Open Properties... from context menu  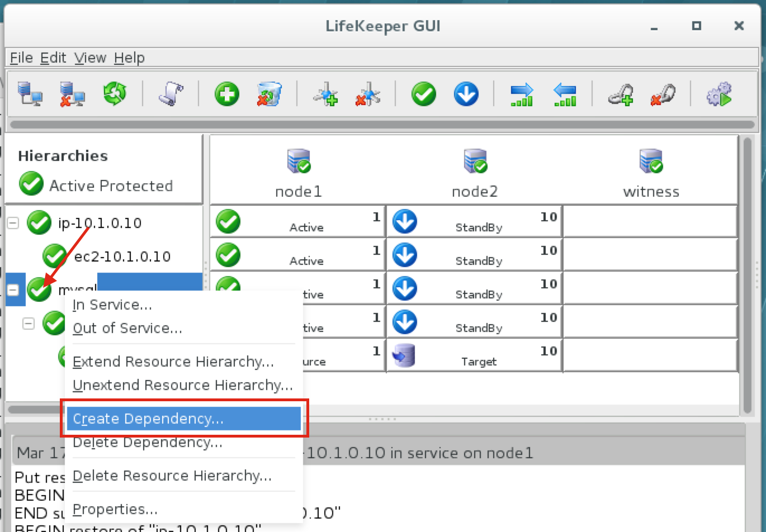[183, 509]
